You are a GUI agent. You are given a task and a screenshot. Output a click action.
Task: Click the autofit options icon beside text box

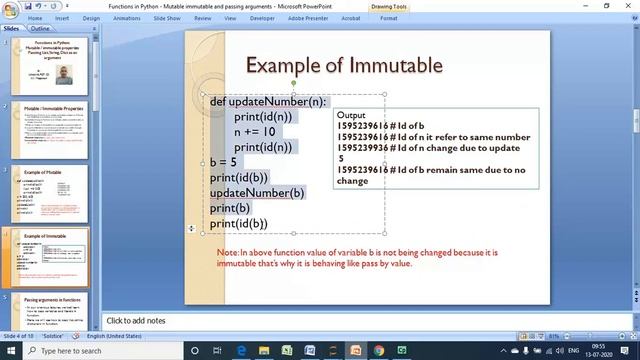click(x=191, y=229)
